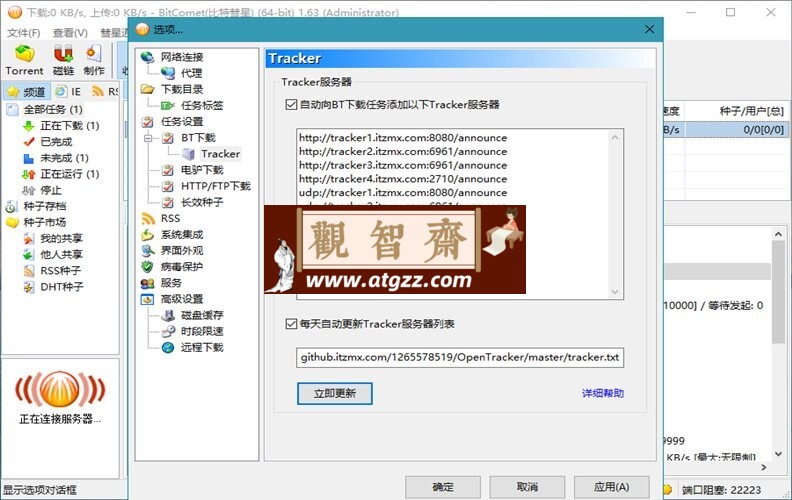This screenshot has width=792, height=500.
Task: Click the 立即更新 button
Action: coord(334,393)
